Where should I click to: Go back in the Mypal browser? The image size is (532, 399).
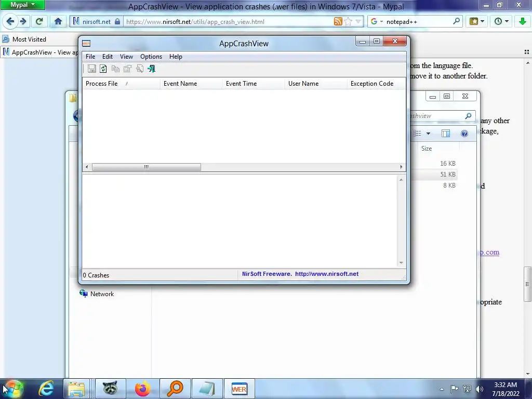point(10,21)
